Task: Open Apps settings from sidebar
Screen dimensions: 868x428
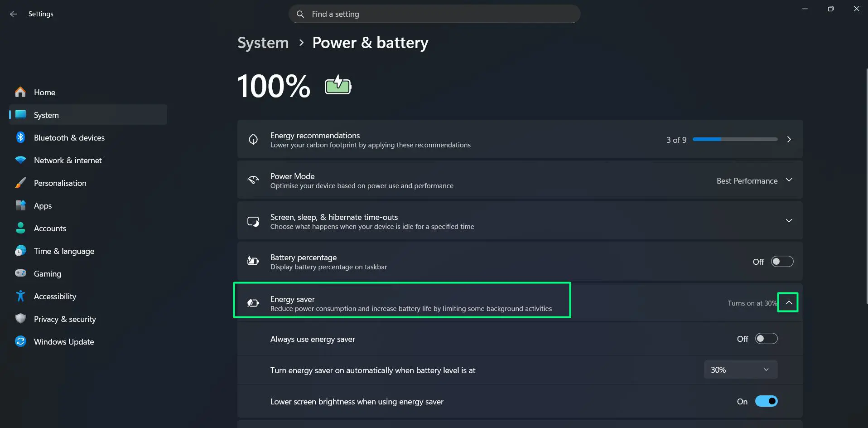Action: pos(43,205)
